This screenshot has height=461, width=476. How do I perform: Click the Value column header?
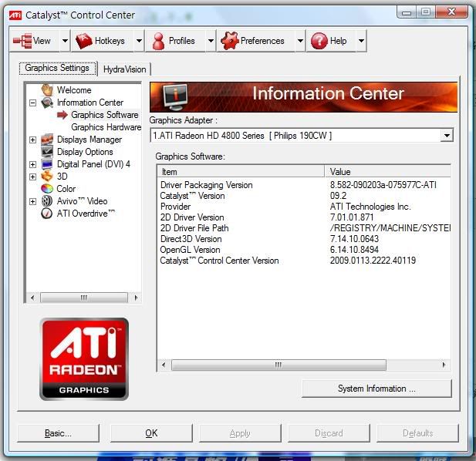387,172
